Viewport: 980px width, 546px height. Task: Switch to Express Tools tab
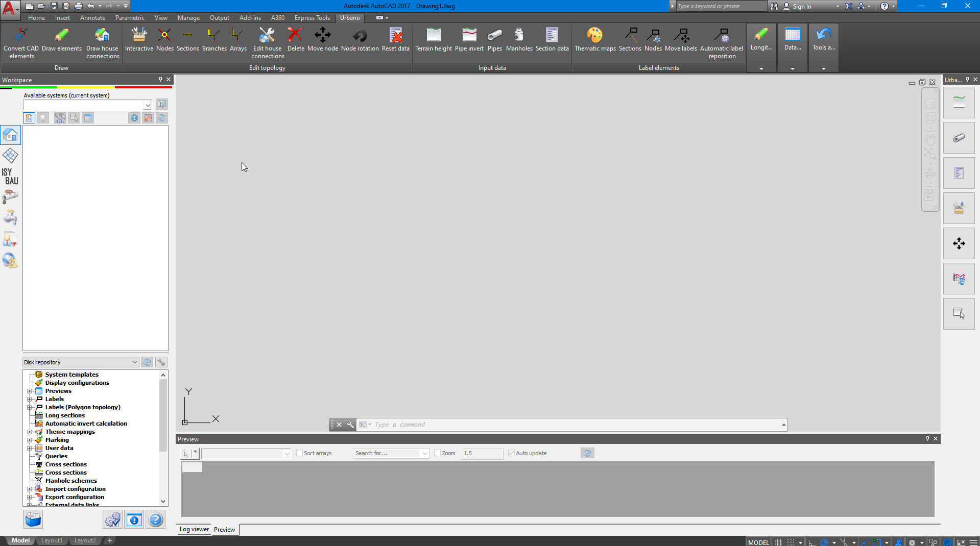point(312,18)
